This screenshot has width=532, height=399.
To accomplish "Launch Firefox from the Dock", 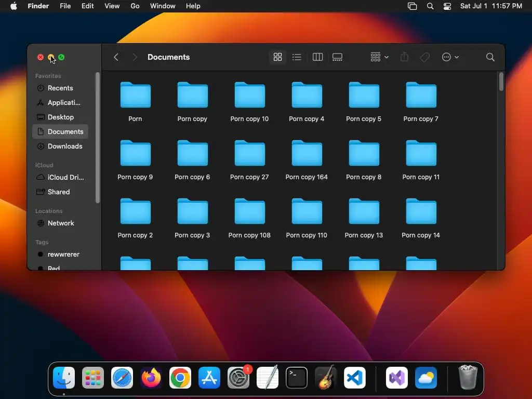I will click(x=151, y=378).
